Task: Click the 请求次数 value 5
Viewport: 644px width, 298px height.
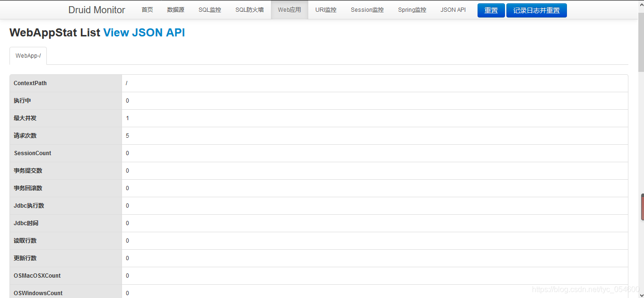Action: coord(128,136)
